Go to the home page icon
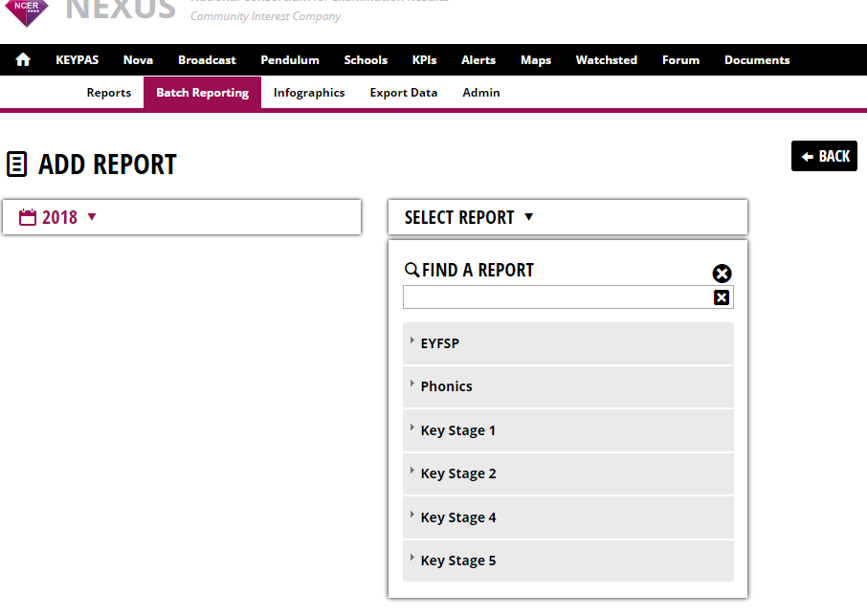Viewport: 867px width, 616px height. point(23,59)
